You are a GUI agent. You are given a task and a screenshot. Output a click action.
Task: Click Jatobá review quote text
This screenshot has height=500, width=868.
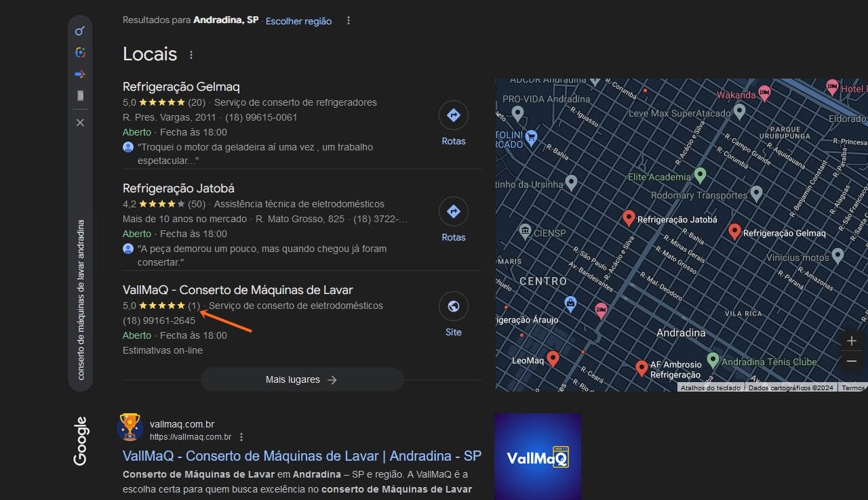262,255
